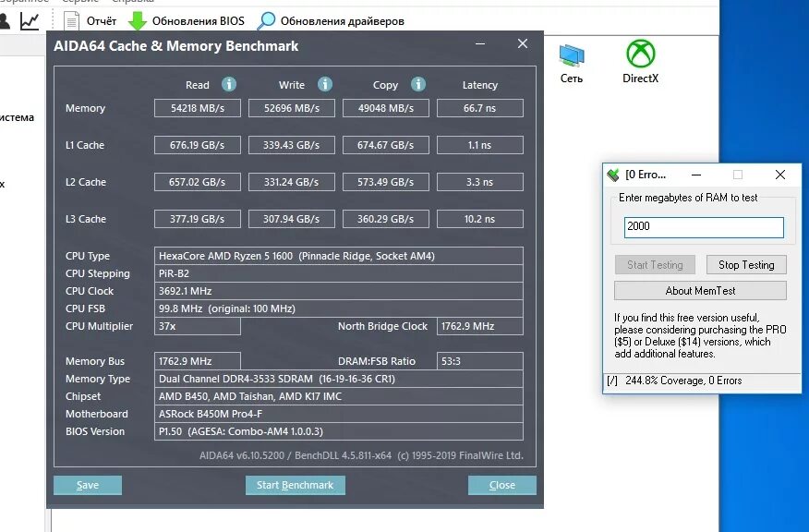Click Memory Latency value 66.7 ns
Screen dimensions: 809x532
click(x=480, y=108)
